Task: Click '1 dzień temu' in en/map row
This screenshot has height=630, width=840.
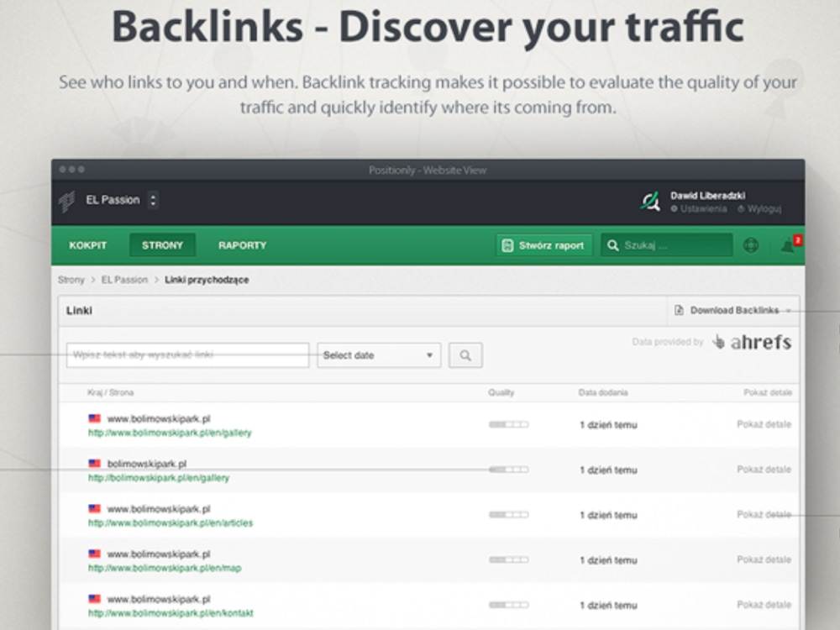Action: click(x=608, y=560)
